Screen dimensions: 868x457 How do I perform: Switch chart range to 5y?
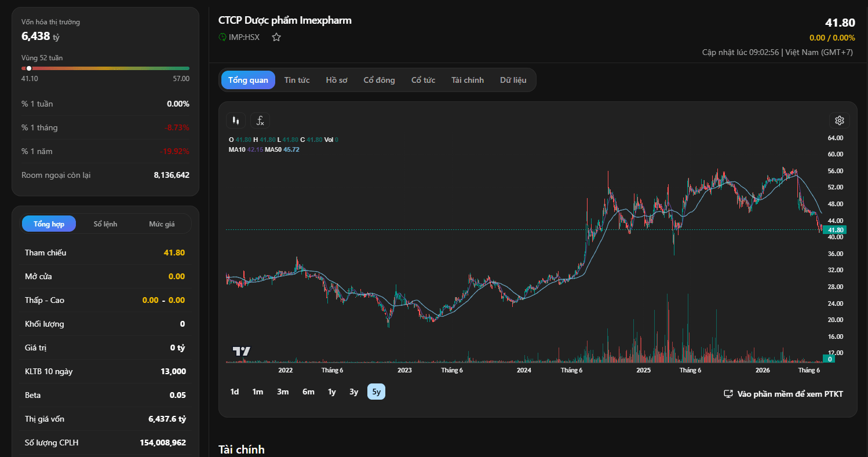coord(377,392)
